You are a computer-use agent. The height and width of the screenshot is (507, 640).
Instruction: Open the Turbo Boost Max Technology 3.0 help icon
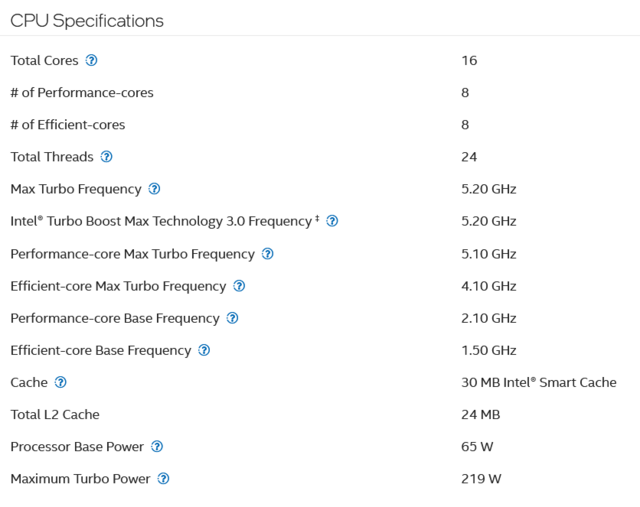332,221
